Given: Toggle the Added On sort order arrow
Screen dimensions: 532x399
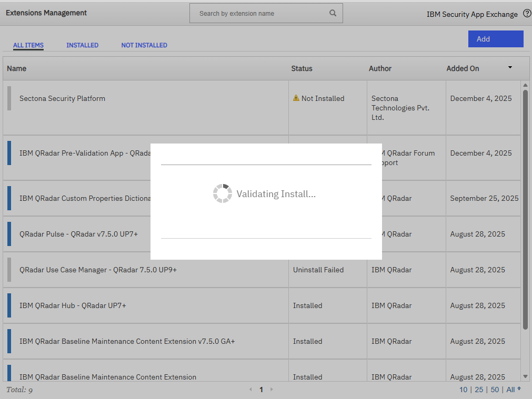Looking at the screenshot, I should click(x=509, y=67).
